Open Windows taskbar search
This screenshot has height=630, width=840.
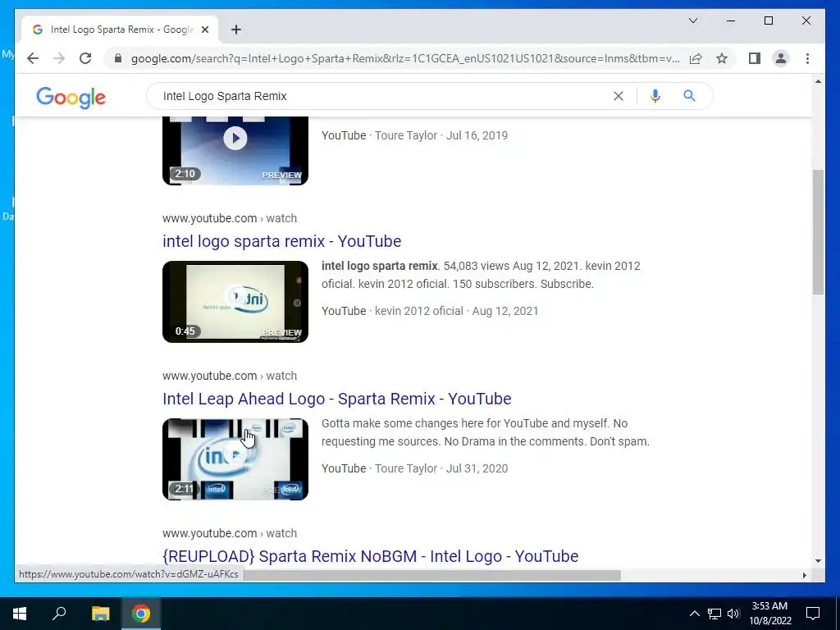coord(59,614)
